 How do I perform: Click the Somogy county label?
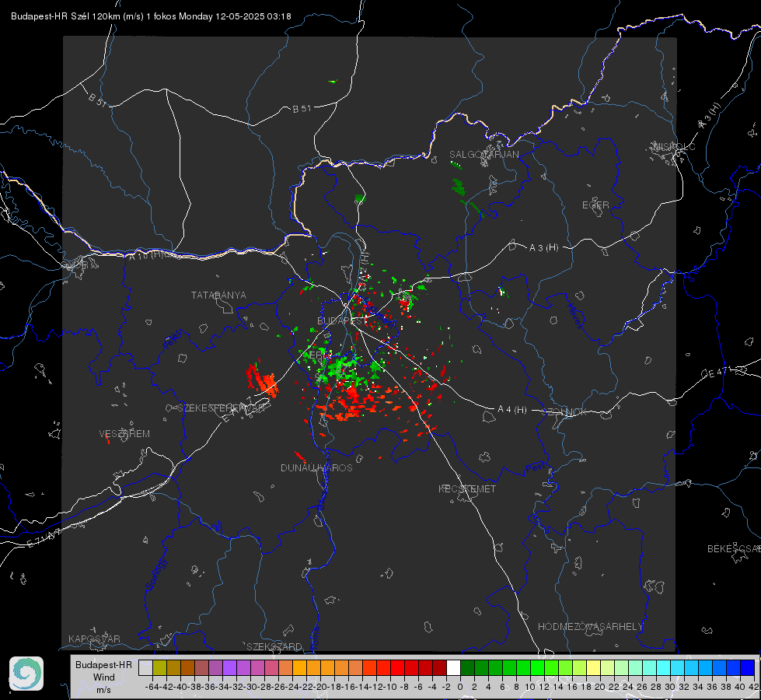[x=155, y=574]
